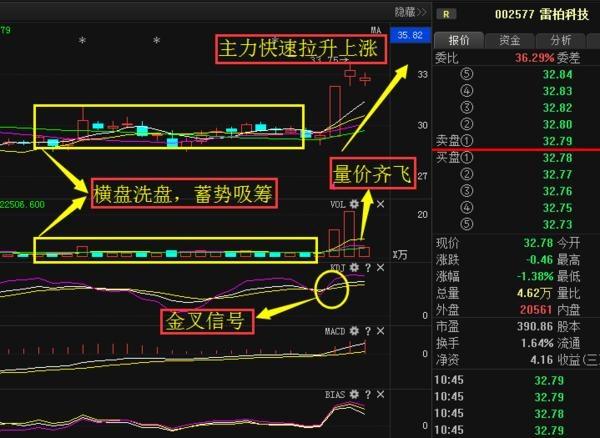
Task: Open VOL indicator settings gear
Action: click(x=355, y=204)
